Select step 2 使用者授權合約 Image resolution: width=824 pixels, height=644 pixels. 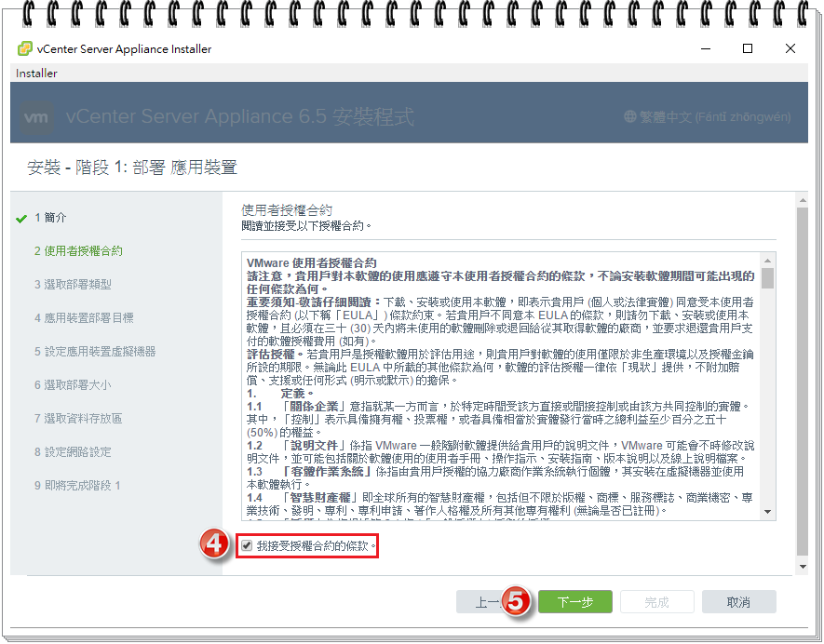coord(78,251)
